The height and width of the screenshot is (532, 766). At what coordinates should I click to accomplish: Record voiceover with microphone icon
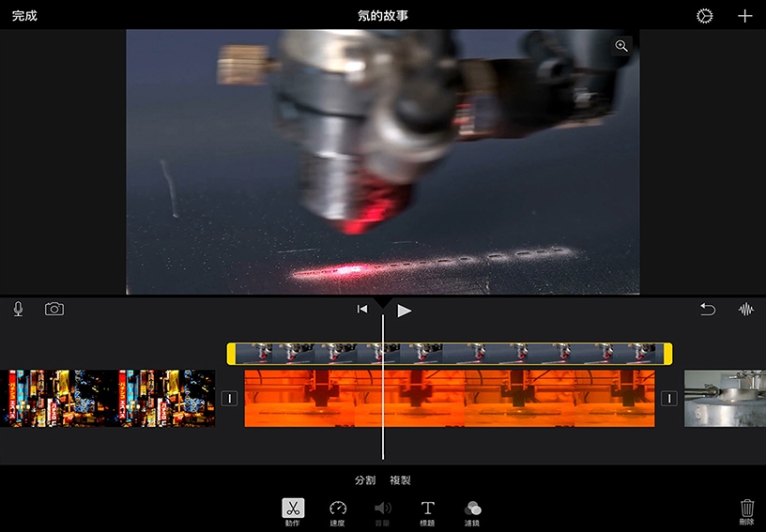coord(18,310)
